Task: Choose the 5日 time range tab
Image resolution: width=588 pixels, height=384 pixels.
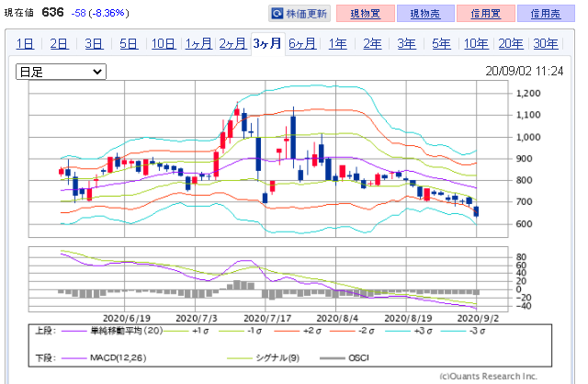Action: [129, 44]
